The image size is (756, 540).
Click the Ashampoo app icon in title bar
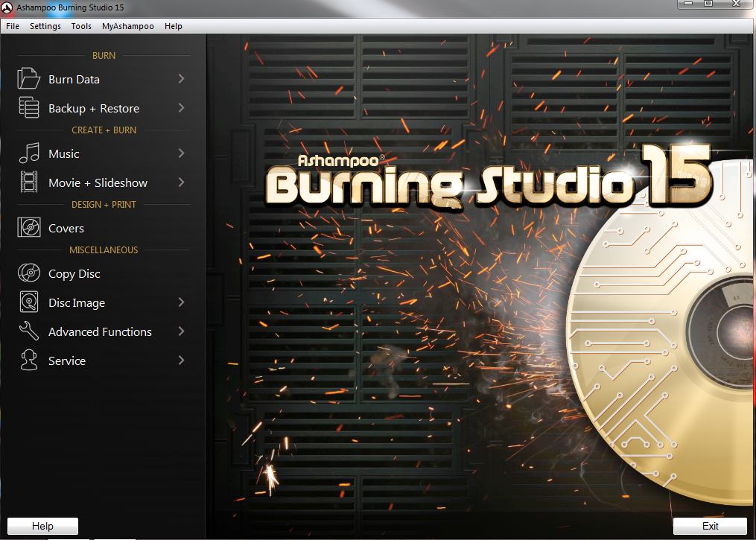7,7
